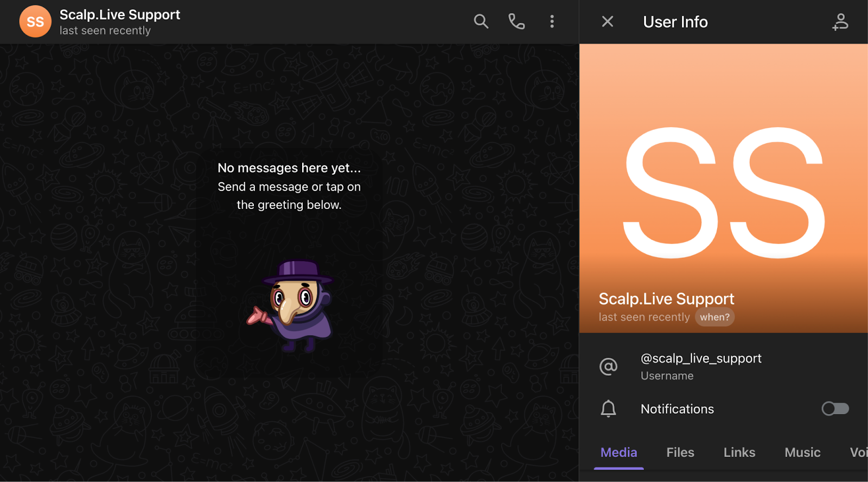Open the Links tab

click(x=739, y=452)
